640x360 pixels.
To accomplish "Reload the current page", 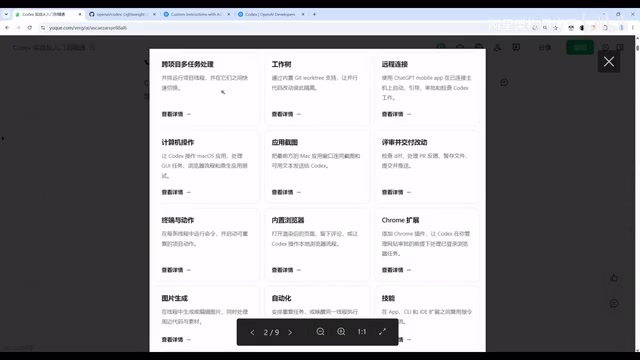I will 30,28.
